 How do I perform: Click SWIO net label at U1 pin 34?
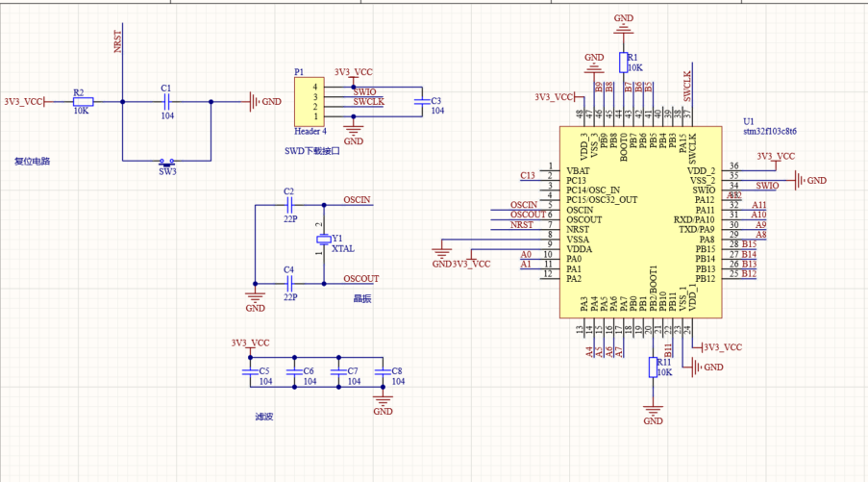[767, 186]
